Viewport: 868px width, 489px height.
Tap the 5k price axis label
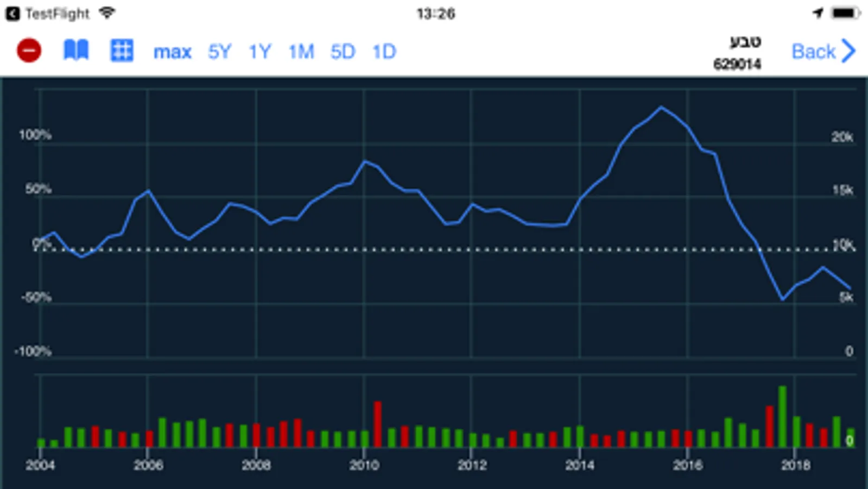[x=847, y=297]
